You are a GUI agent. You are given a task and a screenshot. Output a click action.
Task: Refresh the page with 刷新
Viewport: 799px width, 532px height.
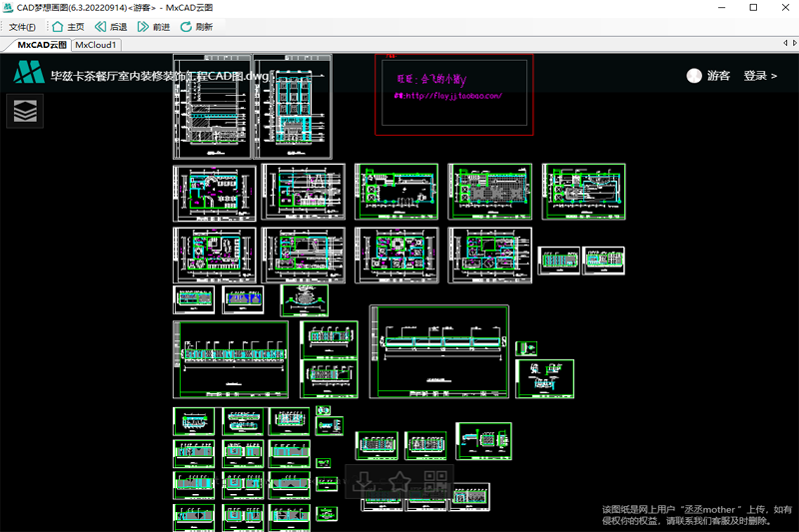(196, 27)
